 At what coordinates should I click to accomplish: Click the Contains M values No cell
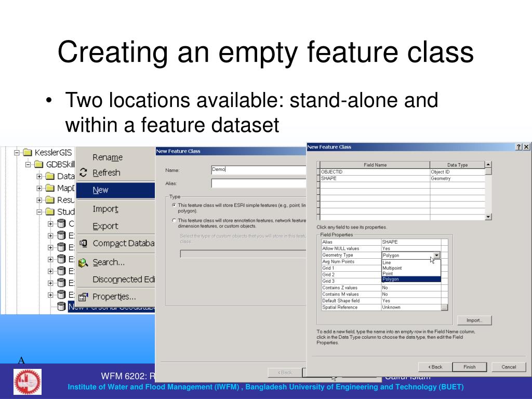pyautogui.click(x=411, y=294)
